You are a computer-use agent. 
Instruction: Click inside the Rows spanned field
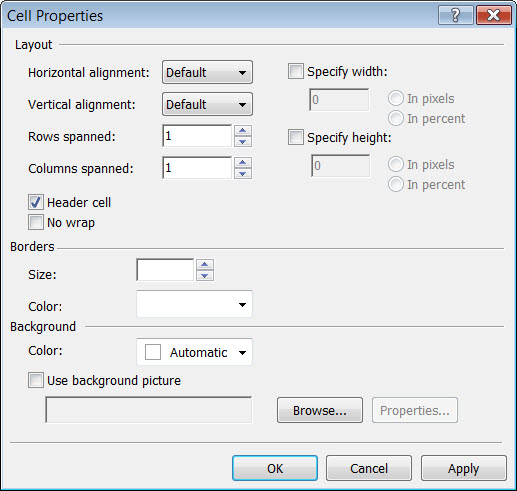[x=197, y=136]
